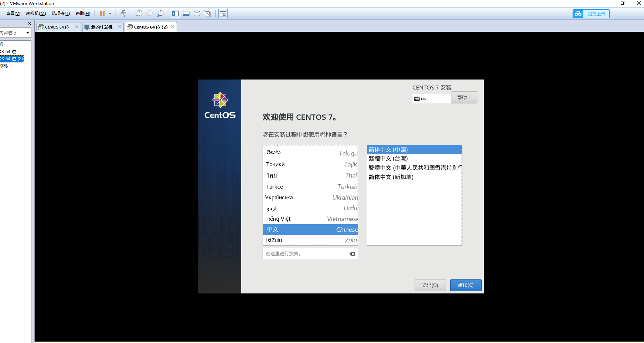Toggle the console view icon
644x343 pixels.
[223, 14]
